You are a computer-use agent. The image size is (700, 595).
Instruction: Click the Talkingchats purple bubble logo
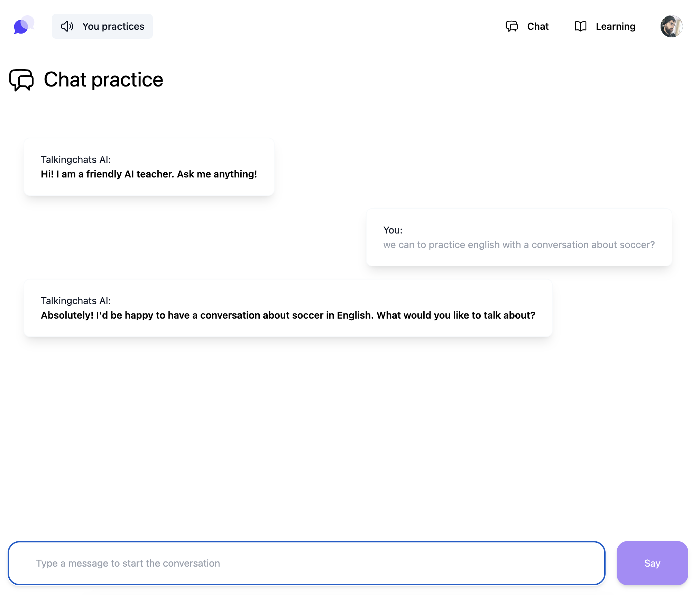pyautogui.click(x=24, y=25)
